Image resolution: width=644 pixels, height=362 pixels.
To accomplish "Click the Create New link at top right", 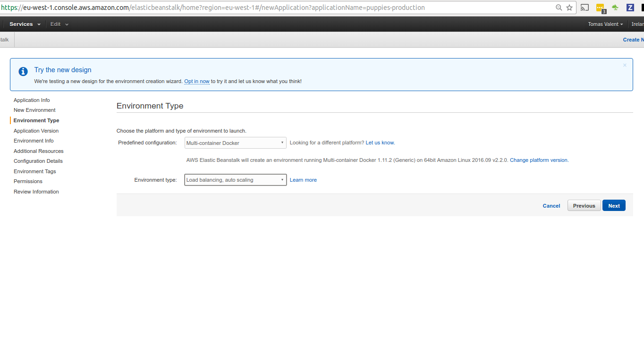I will (x=633, y=40).
